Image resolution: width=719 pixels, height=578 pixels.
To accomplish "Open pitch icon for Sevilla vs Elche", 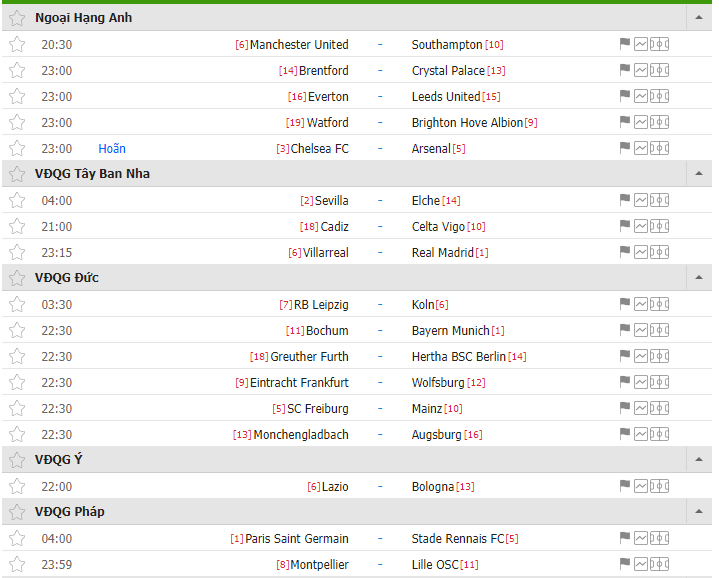I will 659,200.
